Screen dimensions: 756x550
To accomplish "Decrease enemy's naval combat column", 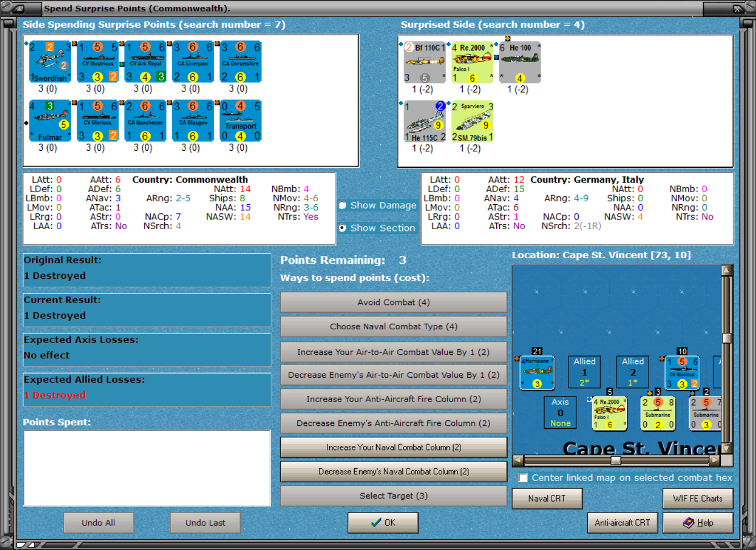I will 393,472.
